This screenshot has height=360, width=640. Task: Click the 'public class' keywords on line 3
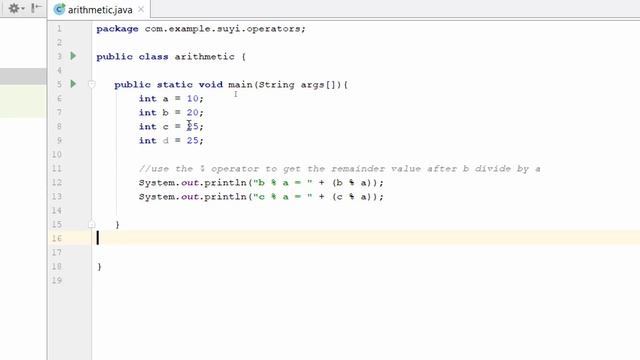pyautogui.click(x=132, y=57)
